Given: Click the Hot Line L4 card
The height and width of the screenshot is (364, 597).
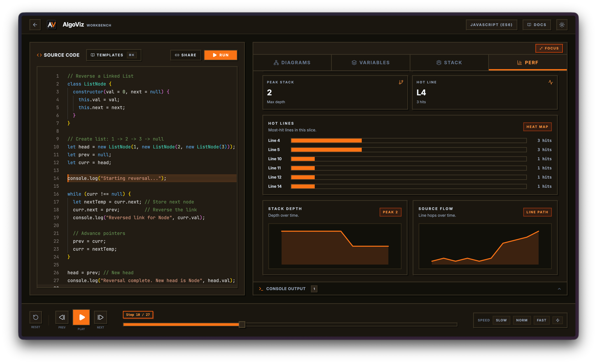Looking at the screenshot, I should tap(485, 92).
